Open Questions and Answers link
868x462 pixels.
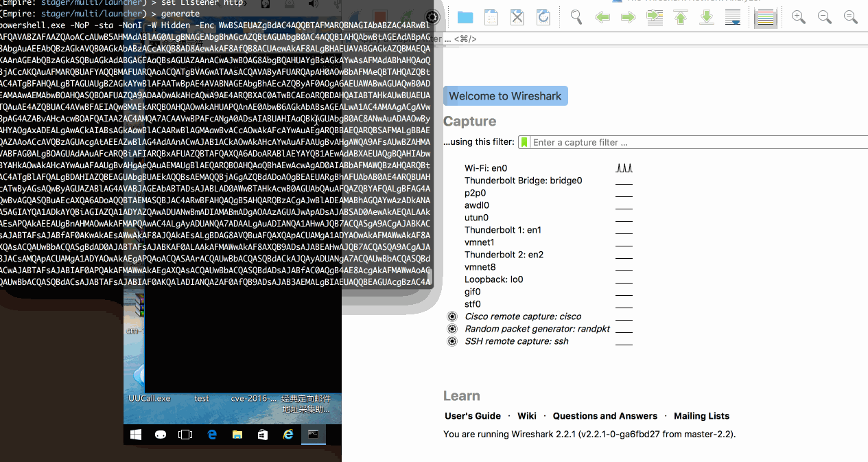coord(605,416)
